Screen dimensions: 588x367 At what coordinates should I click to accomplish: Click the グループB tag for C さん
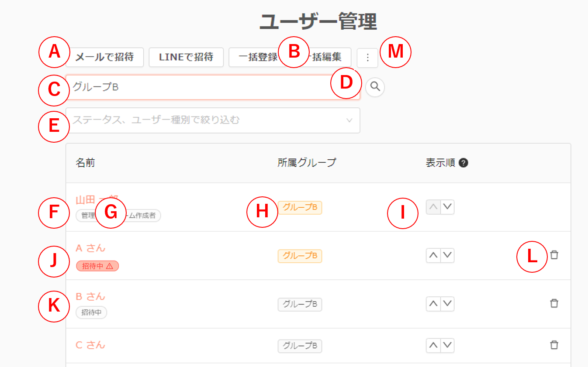[300, 346]
